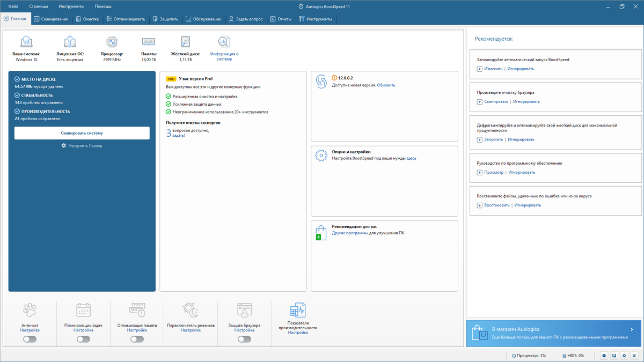Click the задать! link

tap(179, 136)
